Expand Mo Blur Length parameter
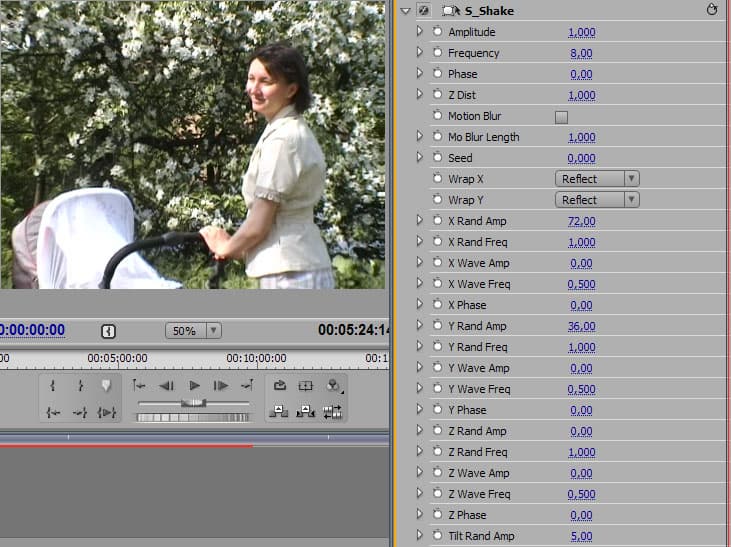 [420, 136]
